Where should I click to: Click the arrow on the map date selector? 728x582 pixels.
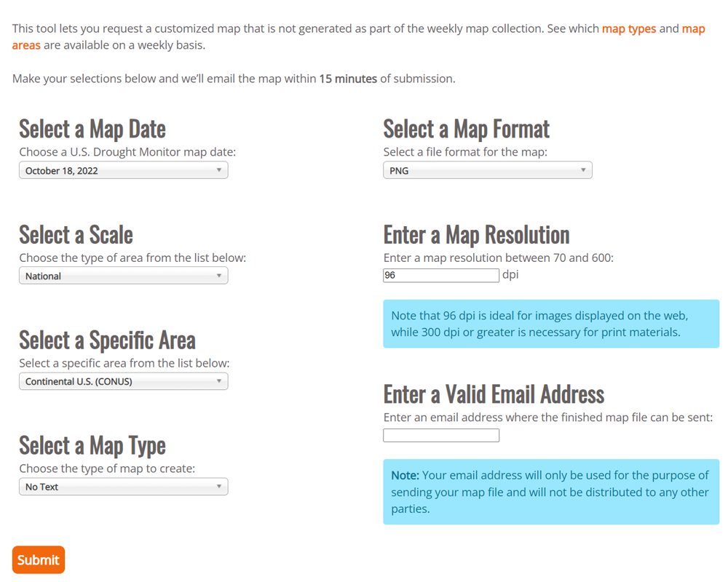218,170
